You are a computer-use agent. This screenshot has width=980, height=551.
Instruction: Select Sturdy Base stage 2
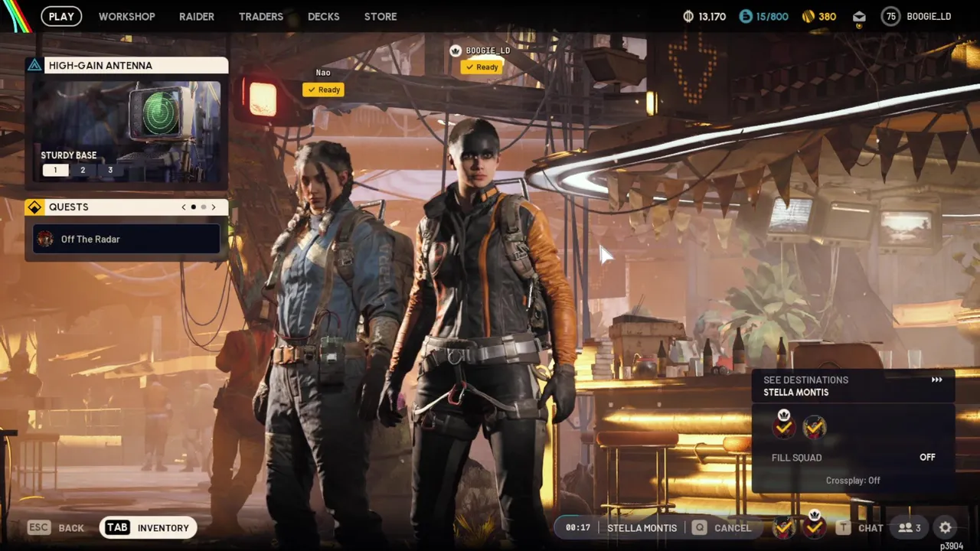[x=83, y=170]
